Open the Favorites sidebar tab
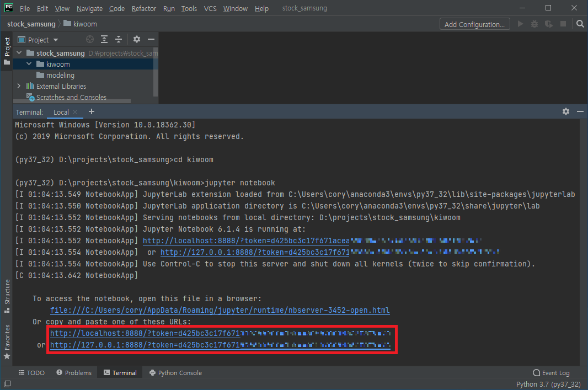This screenshot has width=588, height=390. tap(7, 341)
